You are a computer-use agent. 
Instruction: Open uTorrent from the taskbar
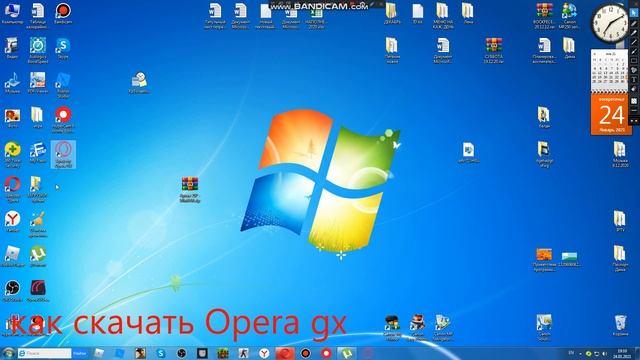[346, 353]
